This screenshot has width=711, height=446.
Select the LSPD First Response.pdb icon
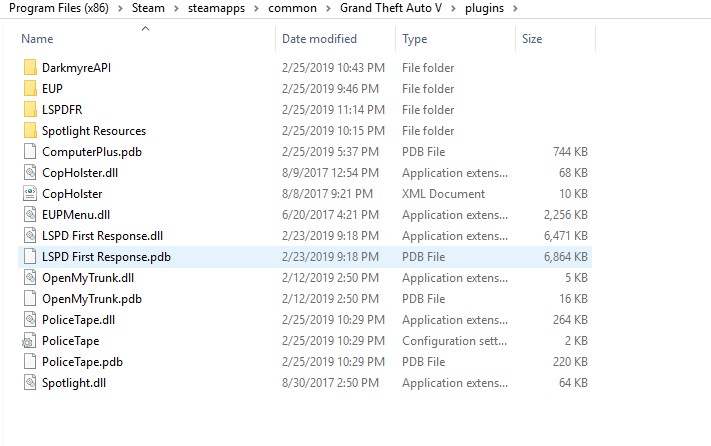pos(30,257)
